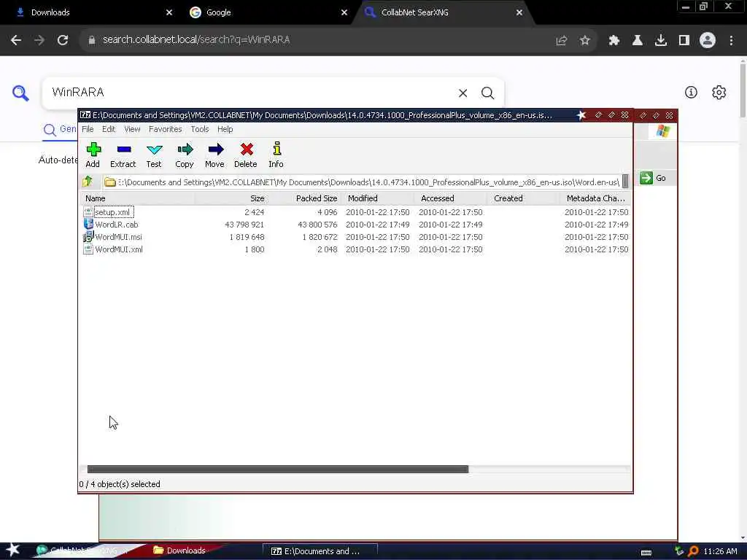This screenshot has height=560, width=747.
Task: Open the Tools menu in 7-Zip
Action: point(200,129)
